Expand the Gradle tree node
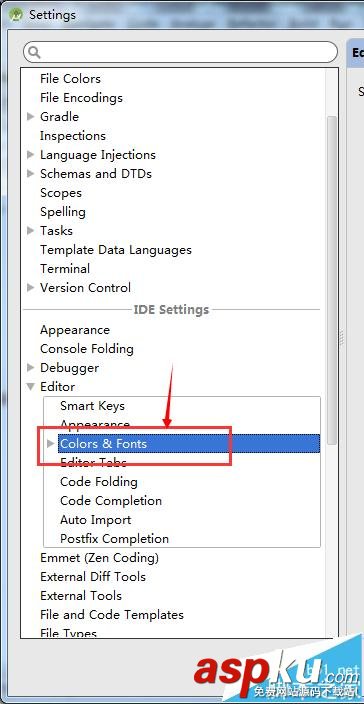This screenshot has width=364, height=704. coord(31,117)
